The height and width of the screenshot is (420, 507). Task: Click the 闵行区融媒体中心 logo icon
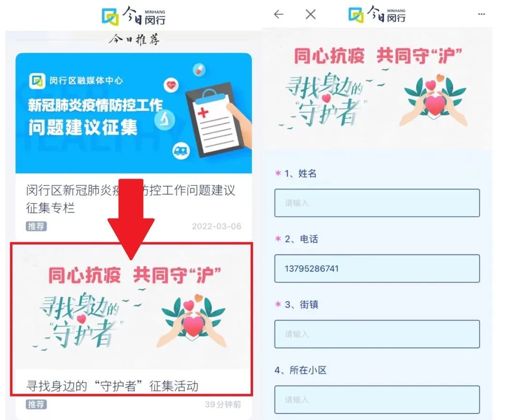tap(37, 81)
